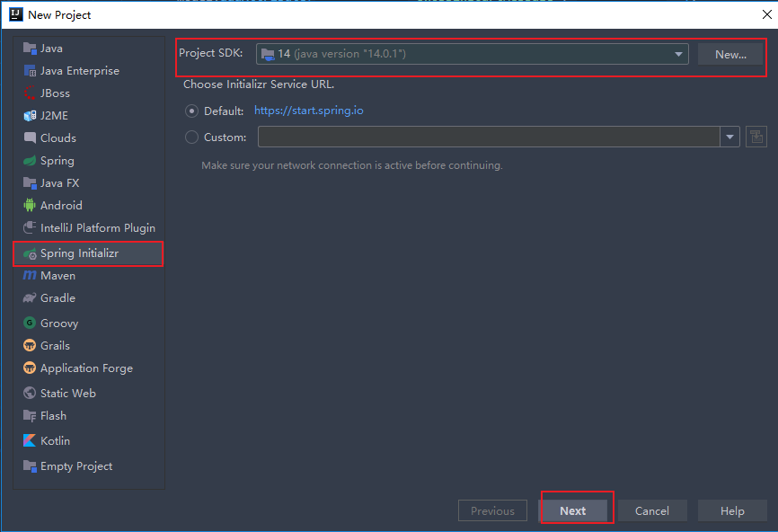The image size is (778, 532).
Task: Select the Spring leaf icon
Action: (x=30, y=160)
